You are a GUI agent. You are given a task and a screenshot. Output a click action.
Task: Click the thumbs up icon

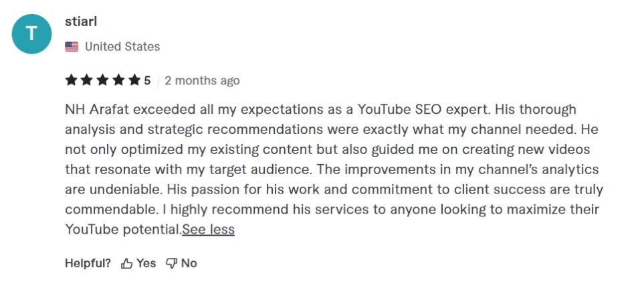(x=127, y=264)
